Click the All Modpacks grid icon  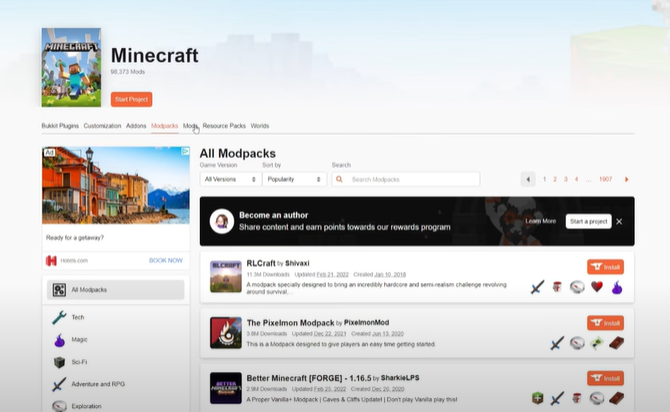coord(59,290)
